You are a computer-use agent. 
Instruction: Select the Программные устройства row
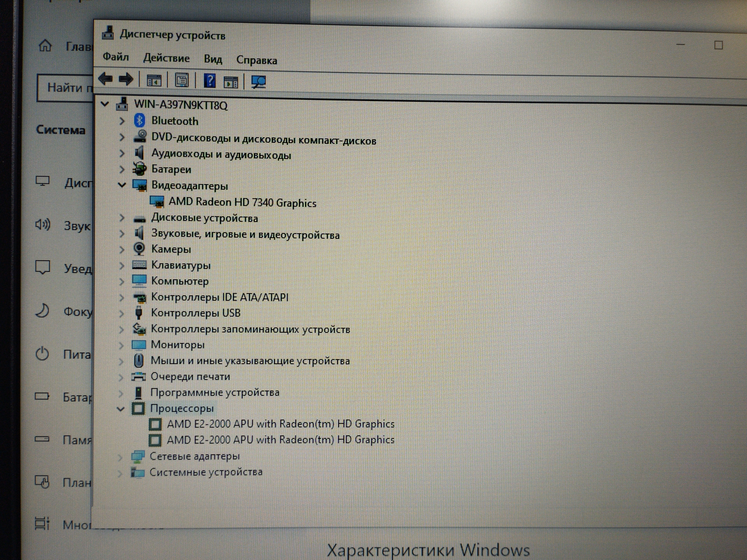[215, 392]
